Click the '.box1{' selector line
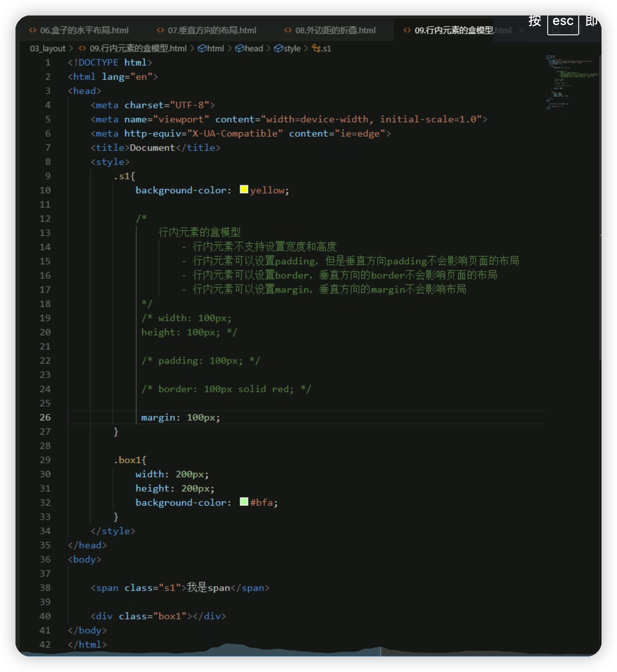617x672 pixels. tap(130, 460)
